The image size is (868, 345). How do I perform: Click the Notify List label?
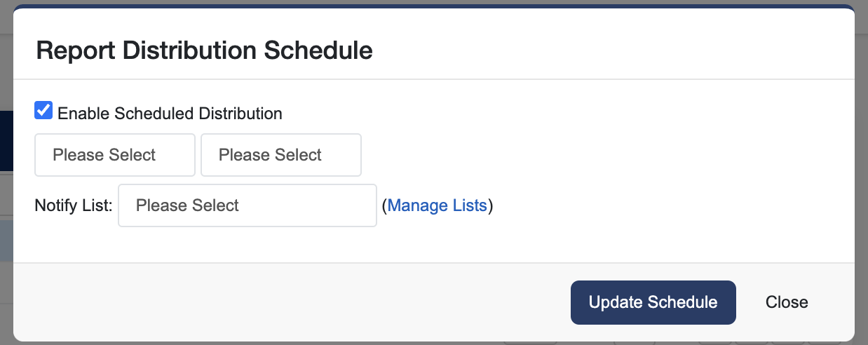coord(74,205)
